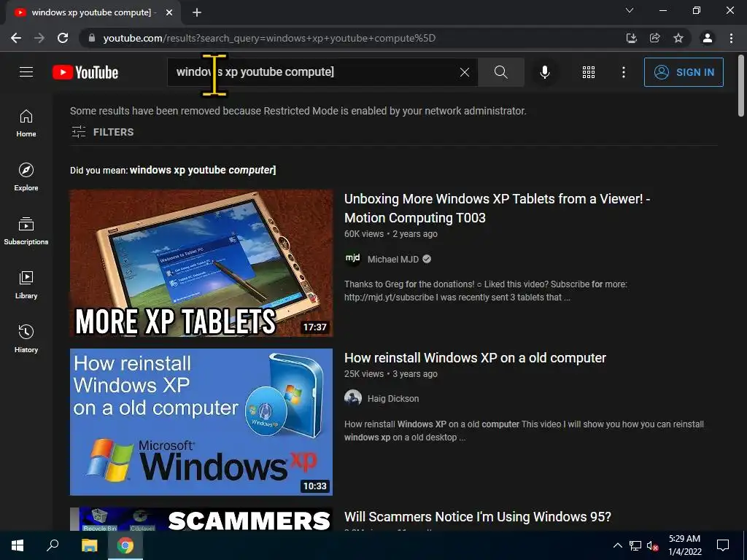This screenshot has height=560, width=747.
Task: Click Haig Dickson channel avatar
Action: pos(352,398)
